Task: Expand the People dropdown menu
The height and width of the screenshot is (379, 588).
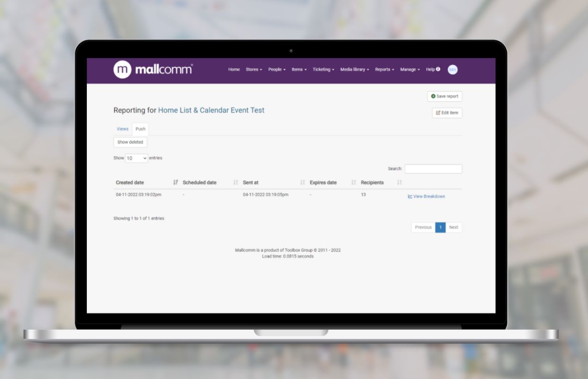Action: [276, 70]
